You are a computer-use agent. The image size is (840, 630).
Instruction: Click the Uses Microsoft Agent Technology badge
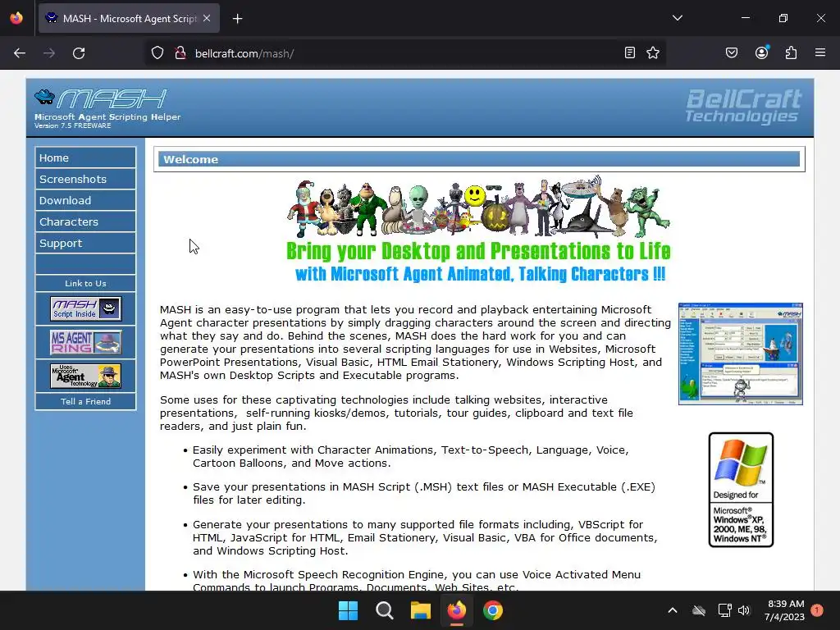85,376
